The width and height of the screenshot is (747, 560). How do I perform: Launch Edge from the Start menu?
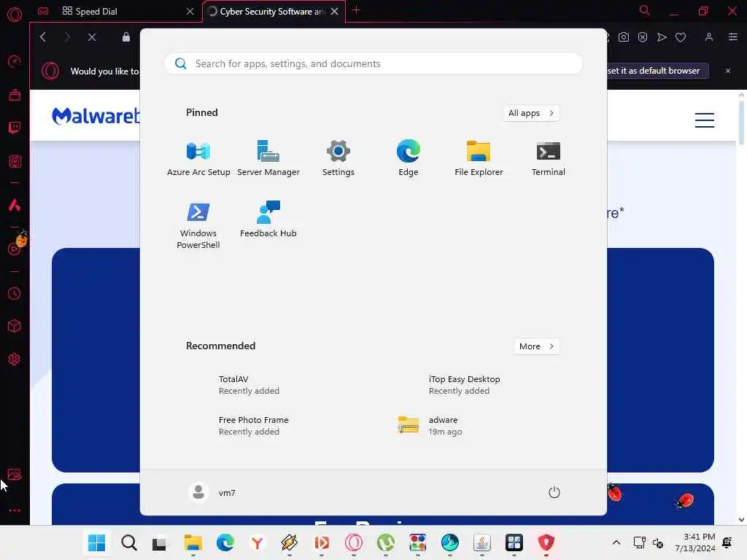[409, 159]
